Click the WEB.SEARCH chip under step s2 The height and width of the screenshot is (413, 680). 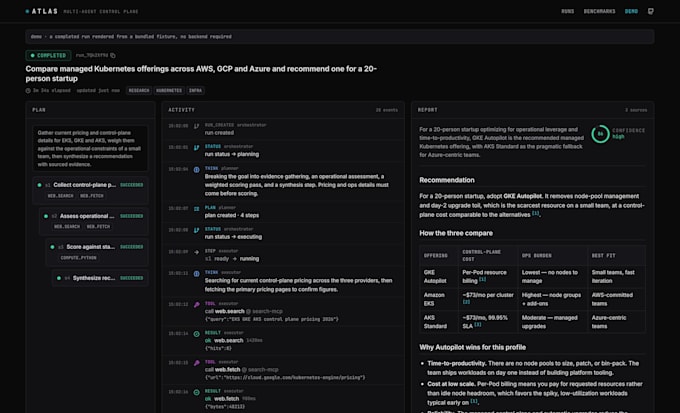tap(67, 227)
